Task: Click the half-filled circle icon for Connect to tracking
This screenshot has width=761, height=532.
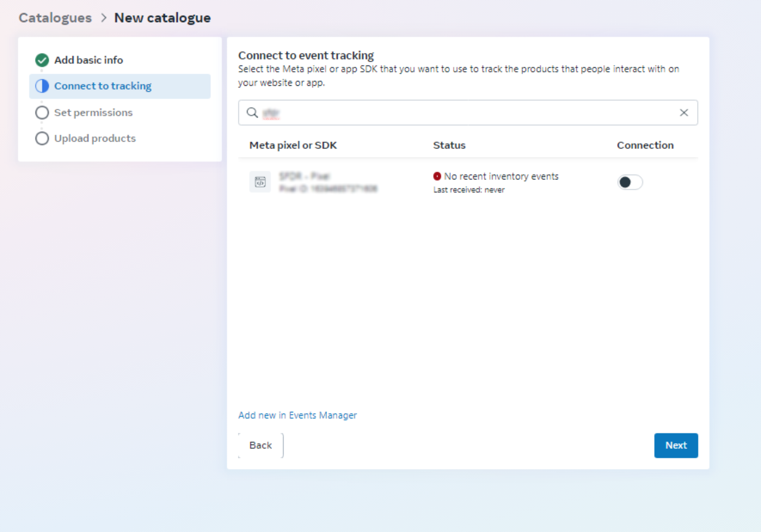Action: pos(42,86)
